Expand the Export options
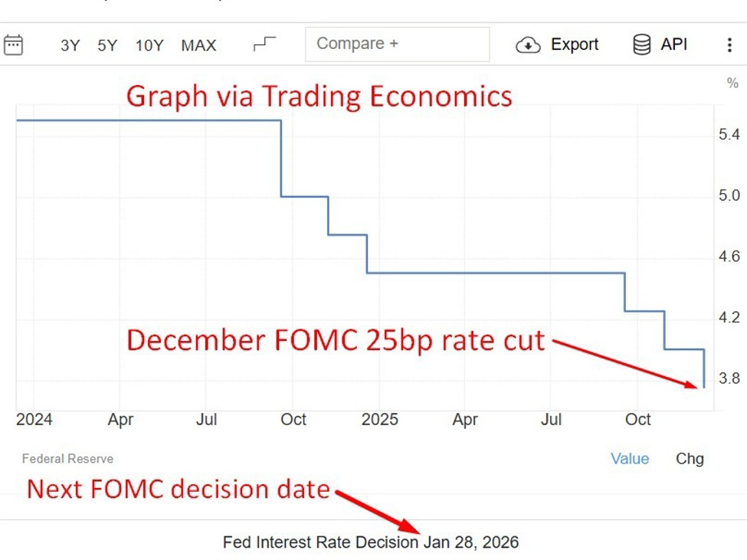 (575, 44)
